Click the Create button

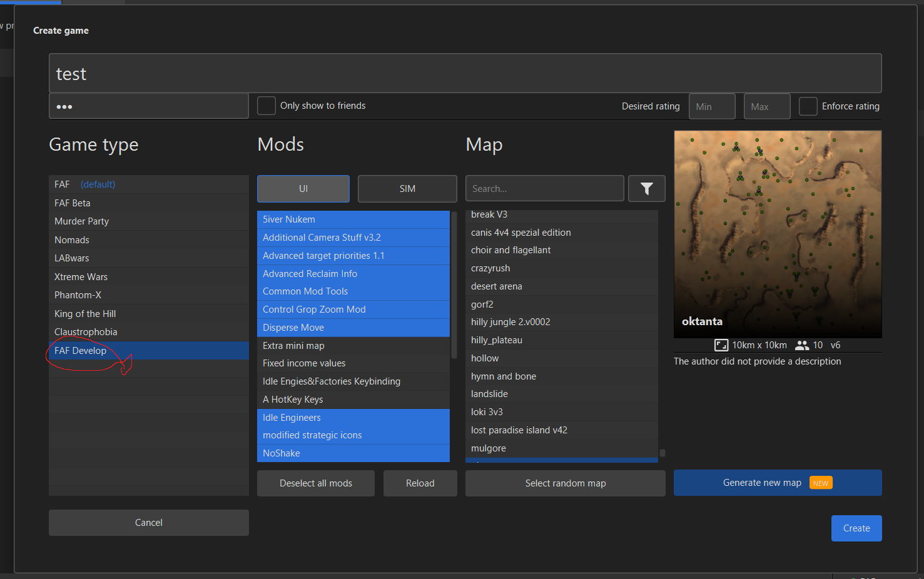[856, 528]
